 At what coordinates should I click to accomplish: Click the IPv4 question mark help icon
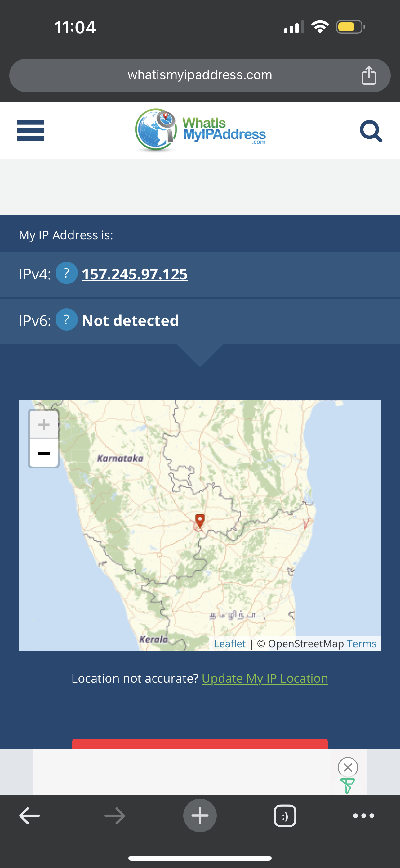tap(66, 273)
